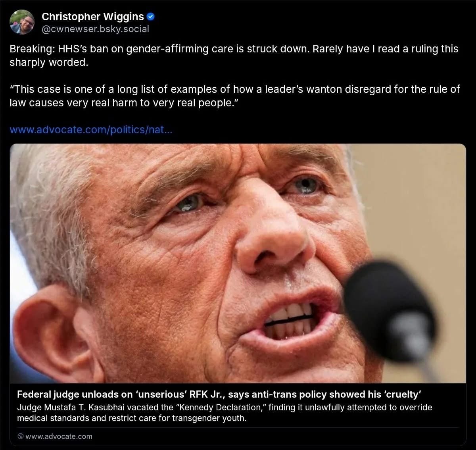
Task: Open the Christopher Wiggins display name
Action: [93, 17]
